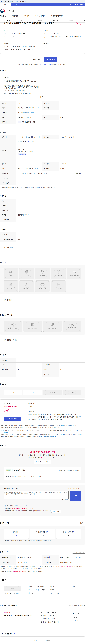85x644 pixels.
Task: Click the 구인인증번호 info icon
Action: pyautogui.click(x=52, y=562)
